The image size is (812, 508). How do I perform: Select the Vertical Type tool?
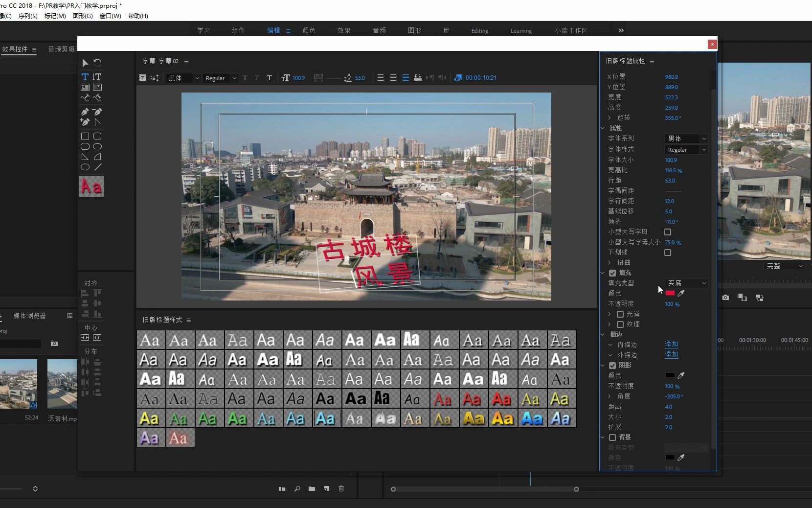pos(97,77)
